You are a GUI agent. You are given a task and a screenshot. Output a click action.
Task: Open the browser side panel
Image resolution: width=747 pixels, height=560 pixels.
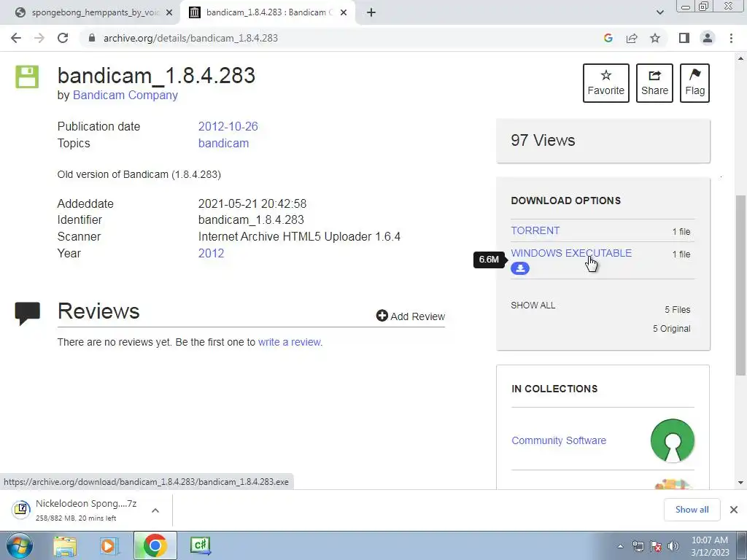point(684,38)
